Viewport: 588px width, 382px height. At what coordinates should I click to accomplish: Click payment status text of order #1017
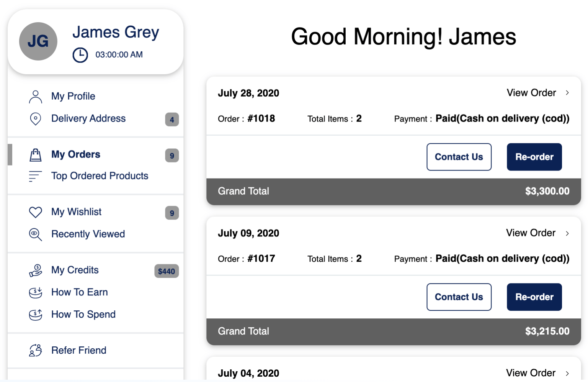502,259
